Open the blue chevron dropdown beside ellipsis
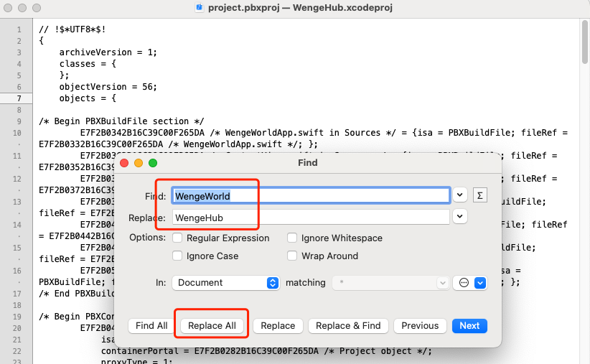Image resolution: width=590 pixels, height=364 pixels. pos(480,283)
